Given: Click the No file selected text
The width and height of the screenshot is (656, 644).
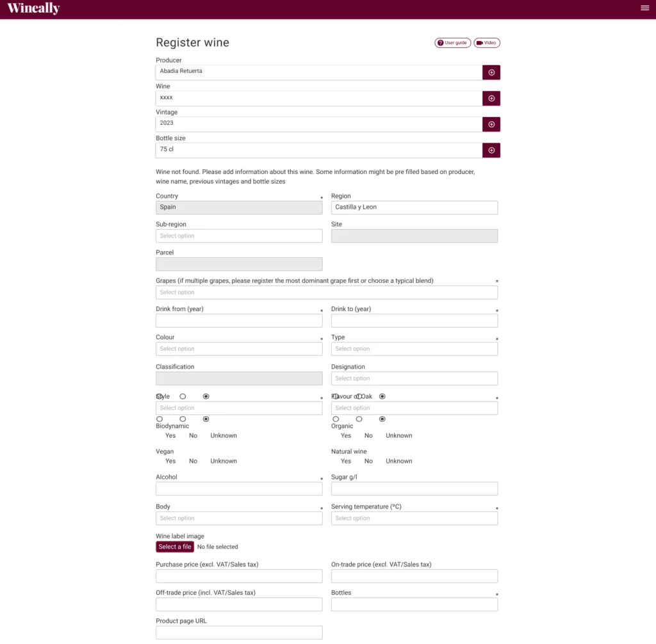Looking at the screenshot, I should (218, 547).
